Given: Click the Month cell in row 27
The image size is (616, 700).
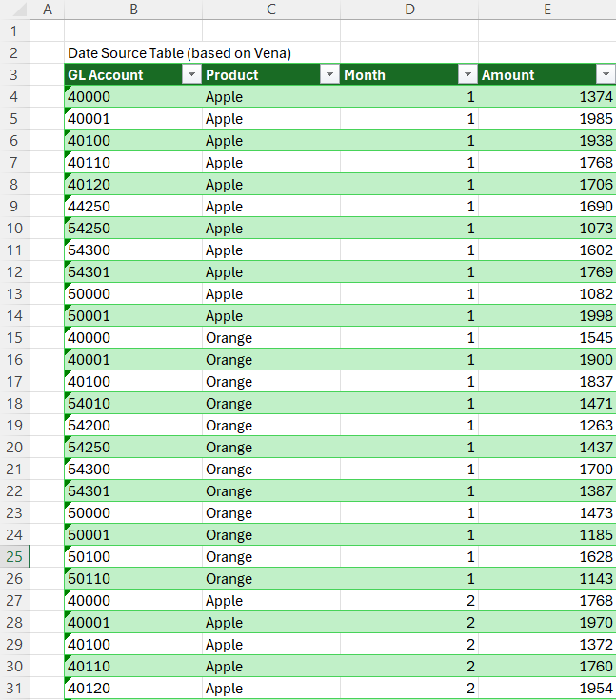Looking at the screenshot, I should [x=409, y=601].
